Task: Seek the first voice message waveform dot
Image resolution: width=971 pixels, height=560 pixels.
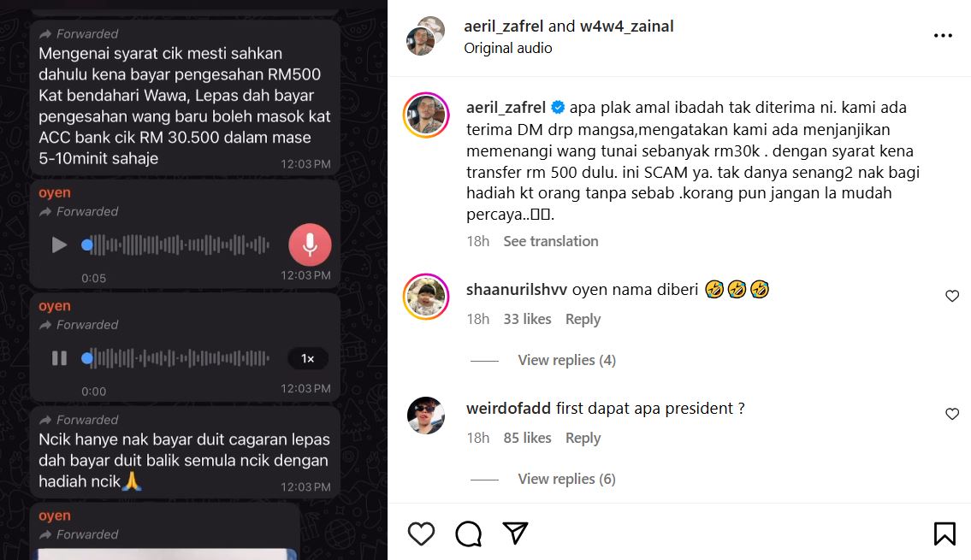Action: (87, 245)
